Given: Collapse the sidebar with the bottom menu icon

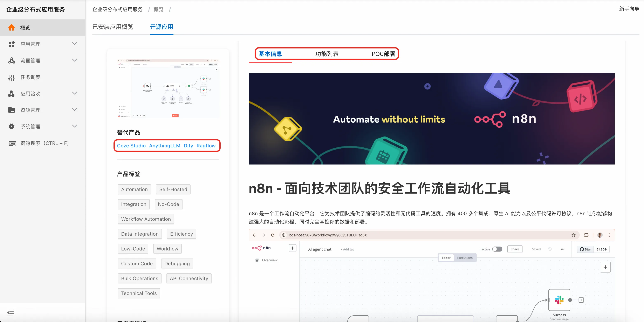Looking at the screenshot, I should (11, 312).
